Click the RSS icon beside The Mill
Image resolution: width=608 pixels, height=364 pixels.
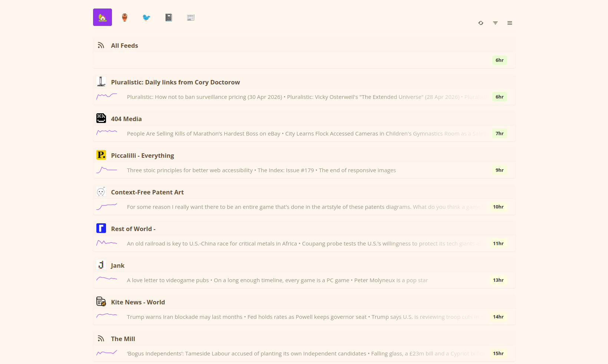(x=101, y=338)
